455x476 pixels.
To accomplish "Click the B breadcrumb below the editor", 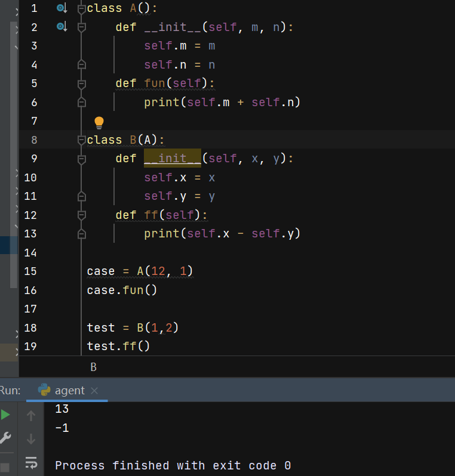I will point(93,367).
